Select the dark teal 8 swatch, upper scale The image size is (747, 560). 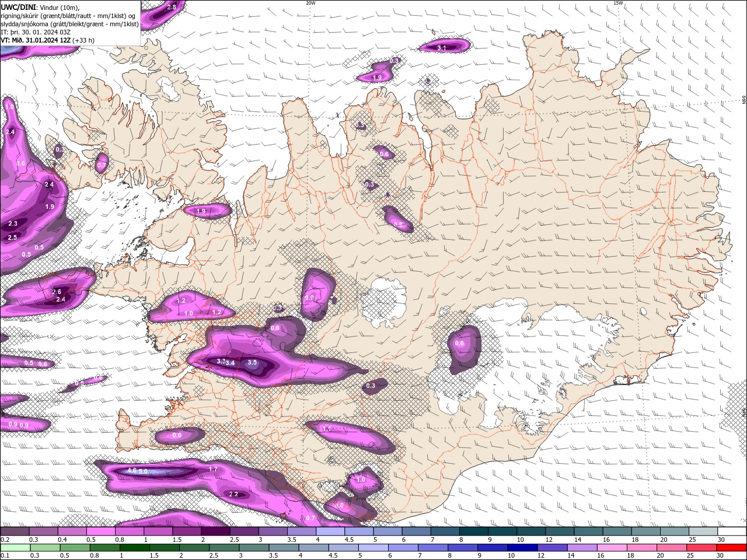[x=473, y=531]
